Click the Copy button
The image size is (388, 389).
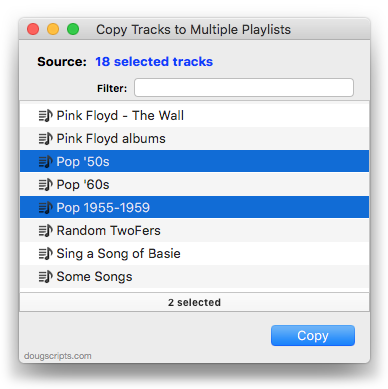313,335
